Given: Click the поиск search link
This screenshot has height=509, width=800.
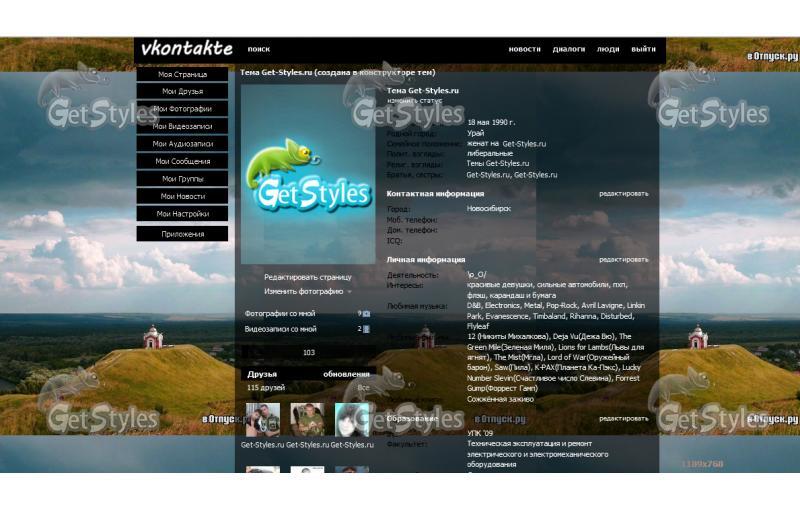Looking at the screenshot, I should click(x=259, y=49).
